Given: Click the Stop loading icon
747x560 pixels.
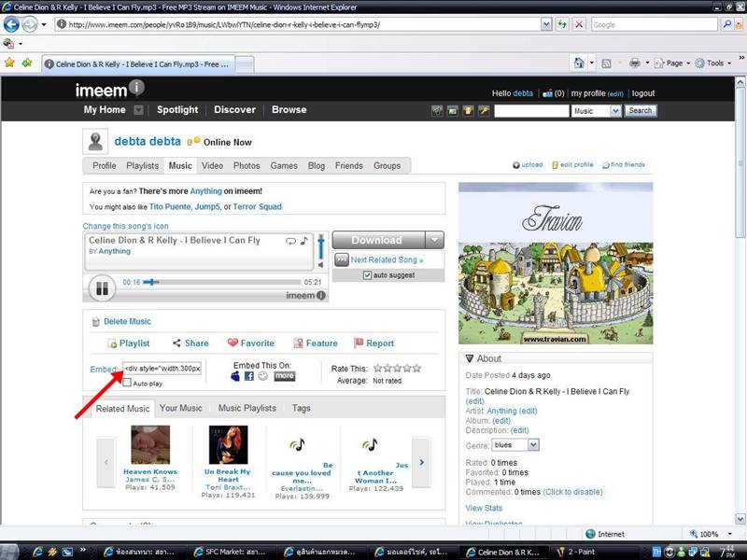Looking at the screenshot, I should [579, 24].
